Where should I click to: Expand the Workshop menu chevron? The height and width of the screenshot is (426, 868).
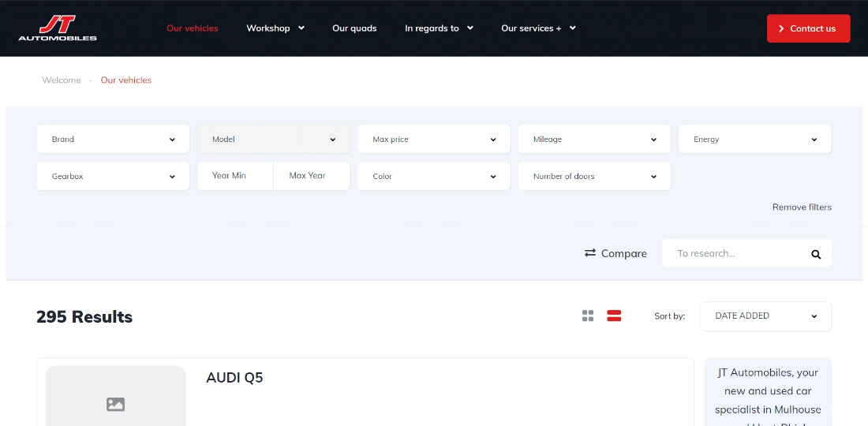pos(301,28)
